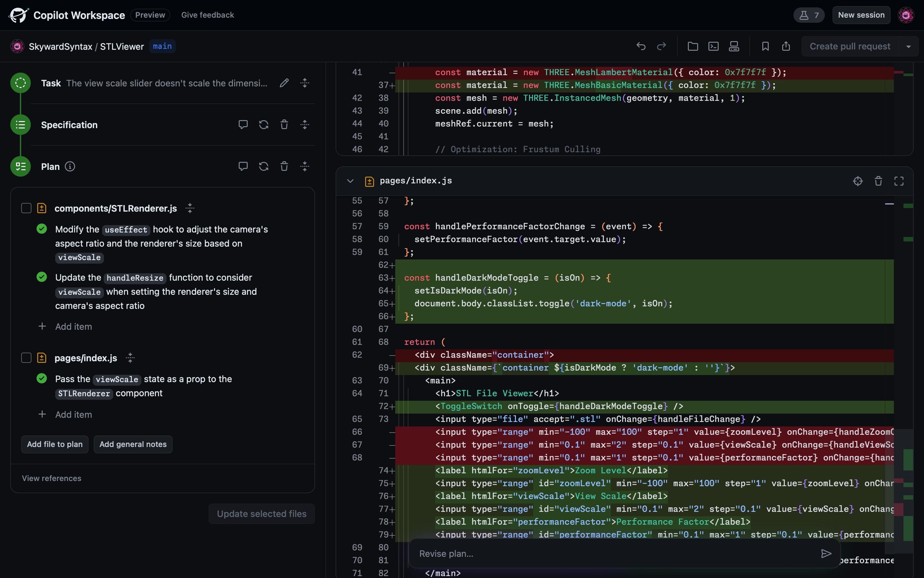Click the pages/index.js plan file name
The height and width of the screenshot is (578, 924).
[86, 358]
